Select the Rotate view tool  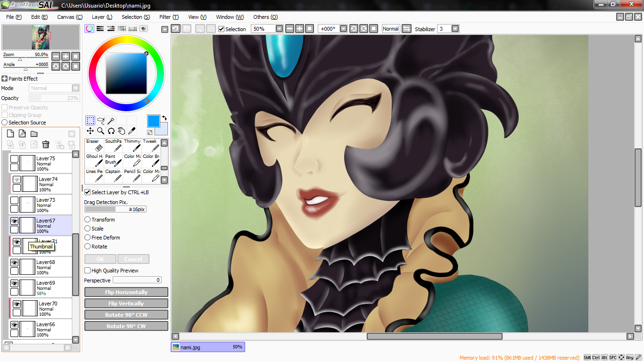pyautogui.click(x=111, y=131)
